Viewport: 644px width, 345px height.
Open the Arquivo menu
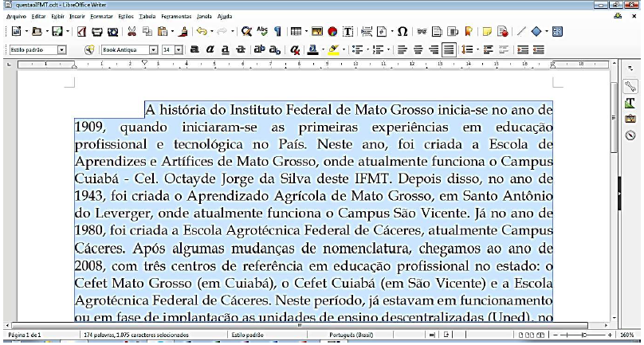17,17
